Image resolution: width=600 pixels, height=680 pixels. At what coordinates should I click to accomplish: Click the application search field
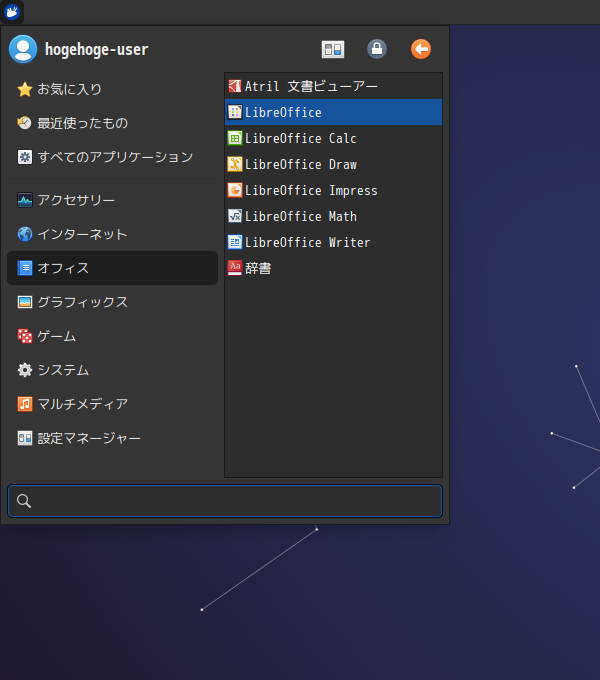(x=225, y=501)
